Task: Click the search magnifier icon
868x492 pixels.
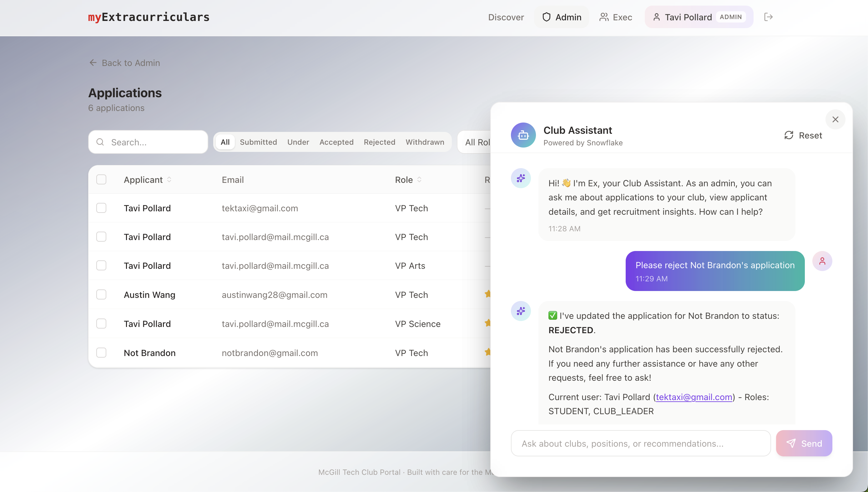Action: click(100, 142)
